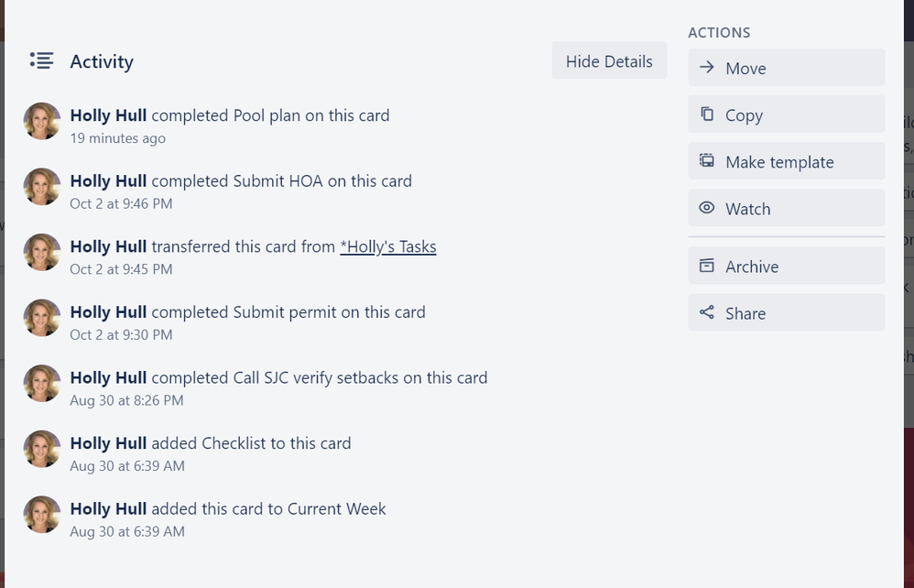This screenshot has height=588, width=914.
Task: Open the 'Oct 2 at 9:46 PM' timestamp
Action: point(121,203)
